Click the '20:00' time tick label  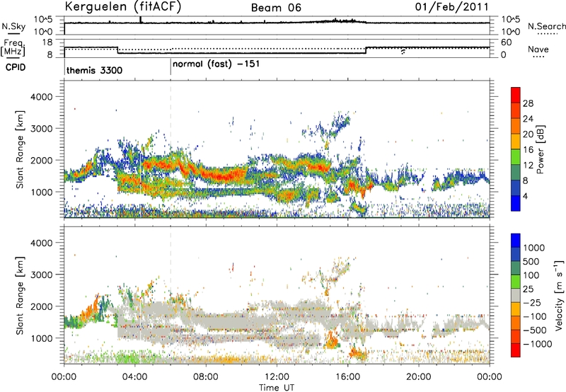click(x=418, y=377)
